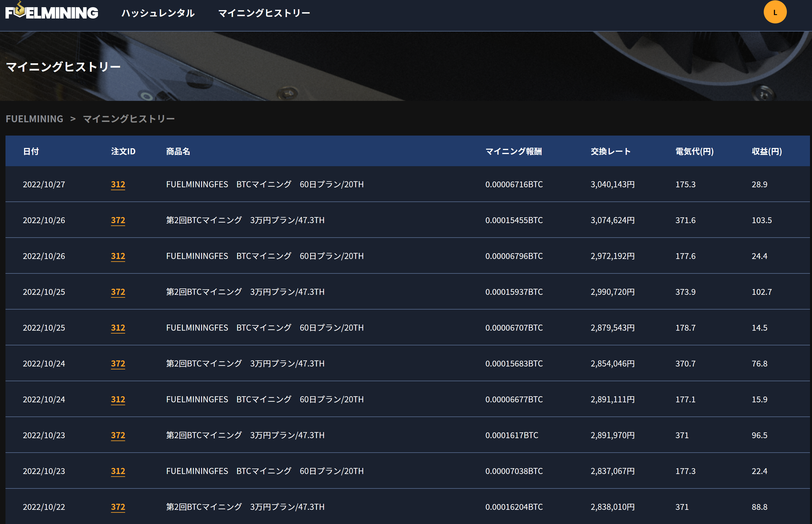Click the 日付 column header
The height and width of the screenshot is (524, 812).
pyautogui.click(x=31, y=151)
